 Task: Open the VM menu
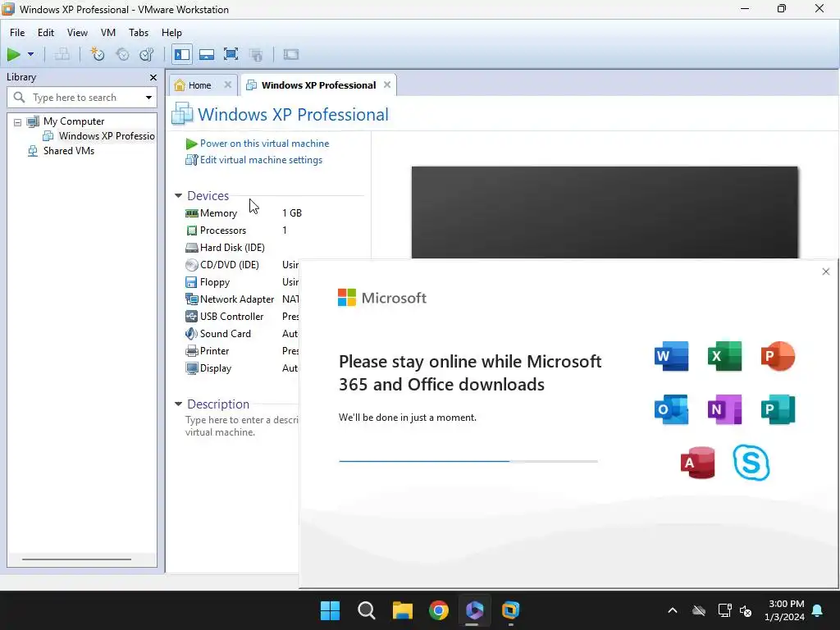pyautogui.click(x=107, y=33)
